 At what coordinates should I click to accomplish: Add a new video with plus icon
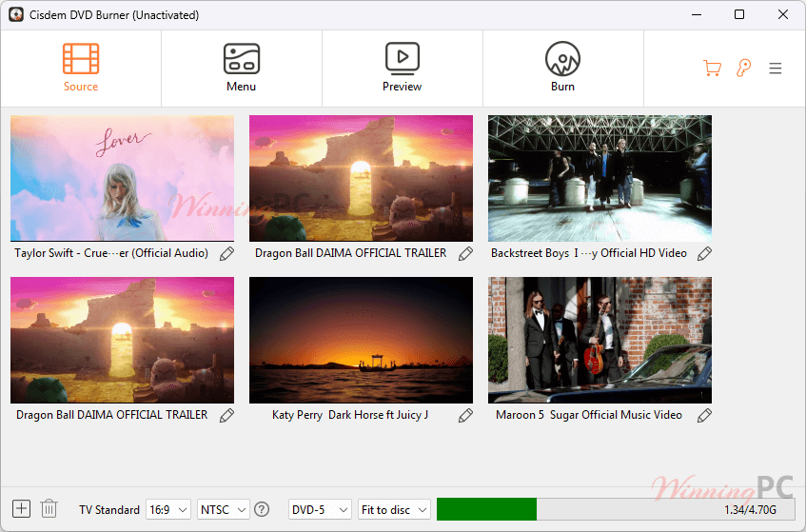click(21, 509)
